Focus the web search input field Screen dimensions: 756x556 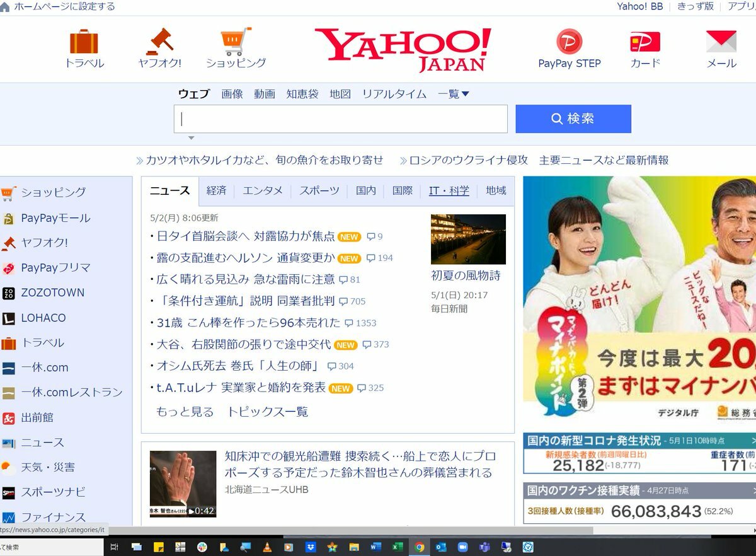341,119
